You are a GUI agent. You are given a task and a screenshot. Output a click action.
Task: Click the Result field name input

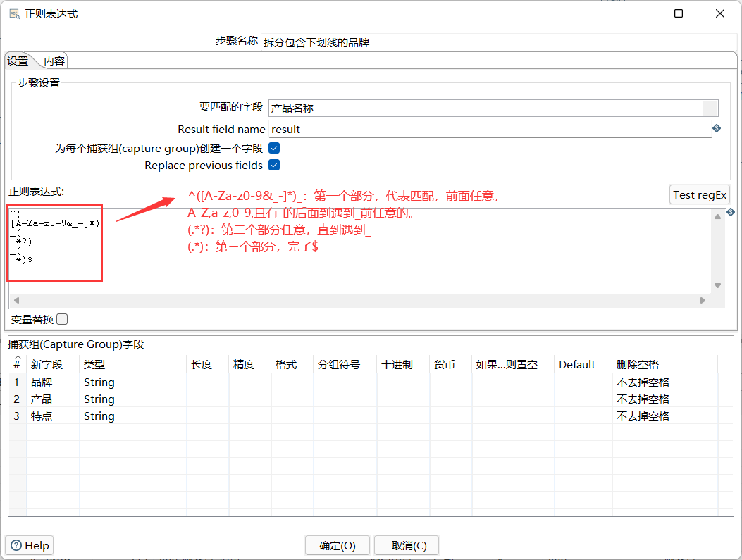[x=490, y=129]
